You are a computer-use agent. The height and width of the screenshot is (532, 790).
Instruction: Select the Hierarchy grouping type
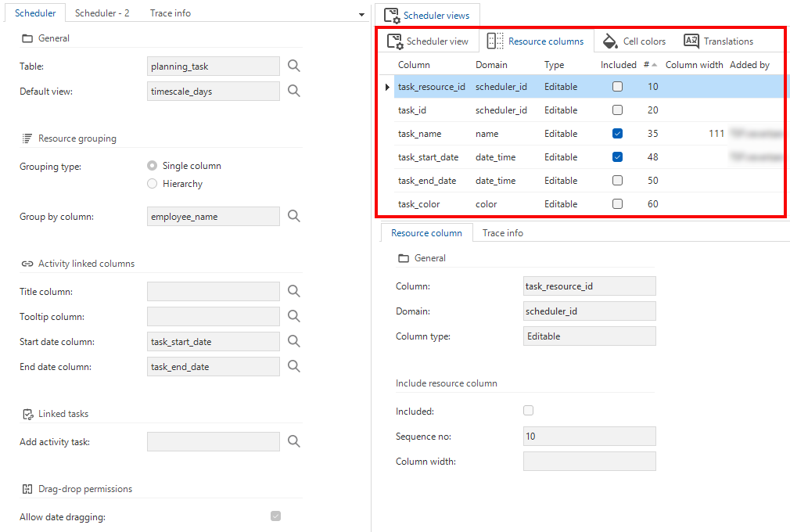153,184
